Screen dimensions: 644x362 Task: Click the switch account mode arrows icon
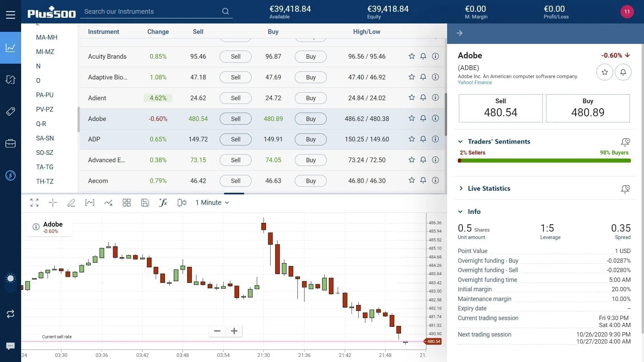tap(10, 314)
